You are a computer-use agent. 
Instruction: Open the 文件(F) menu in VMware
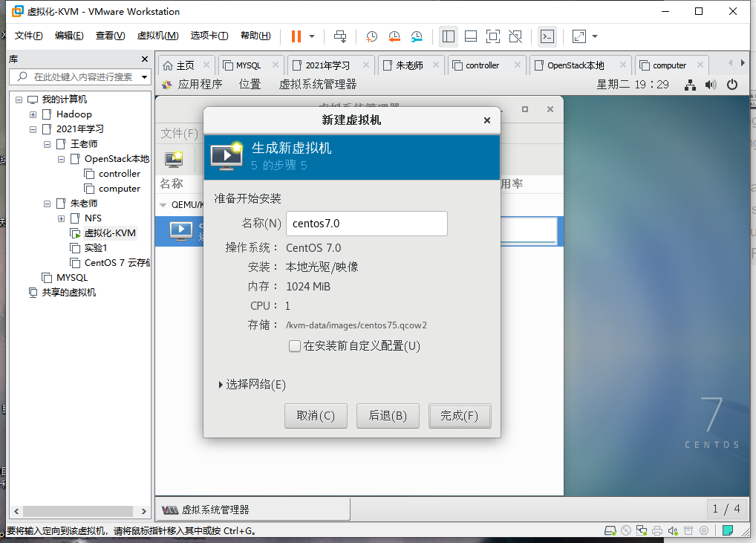click(x=28, y=36)
